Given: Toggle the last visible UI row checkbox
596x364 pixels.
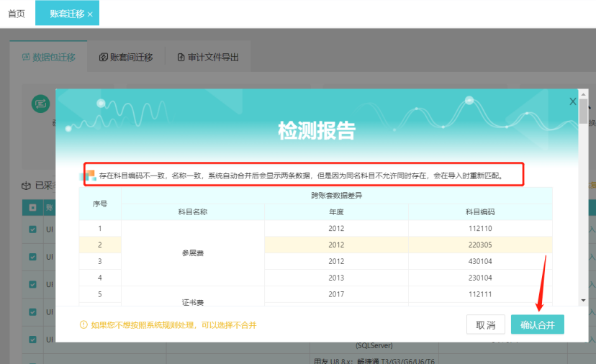Looking at the screenshot, I should point(32,340).
